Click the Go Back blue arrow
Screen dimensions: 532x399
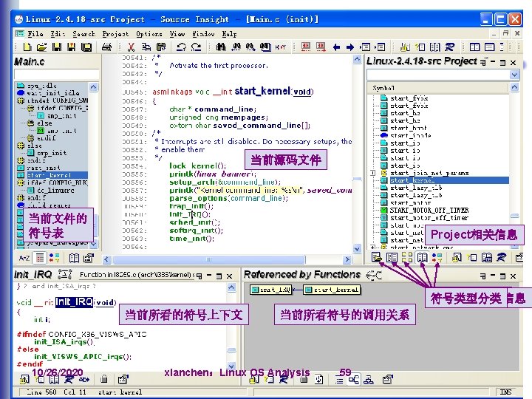tap(336, 47)
